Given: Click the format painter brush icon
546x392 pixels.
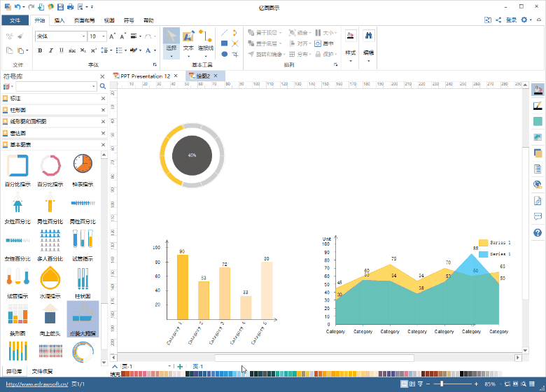Looking at the screenshot, I should [x=20, y=36].
